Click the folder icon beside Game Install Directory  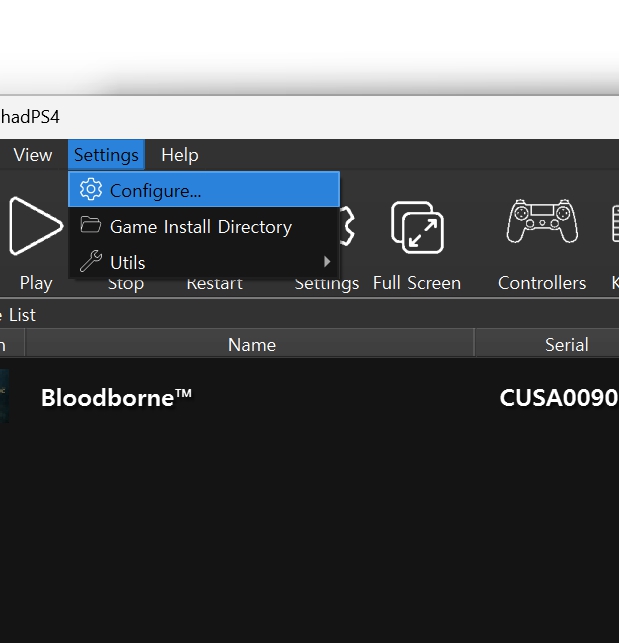pyautogui.click(x=91, y=225)
